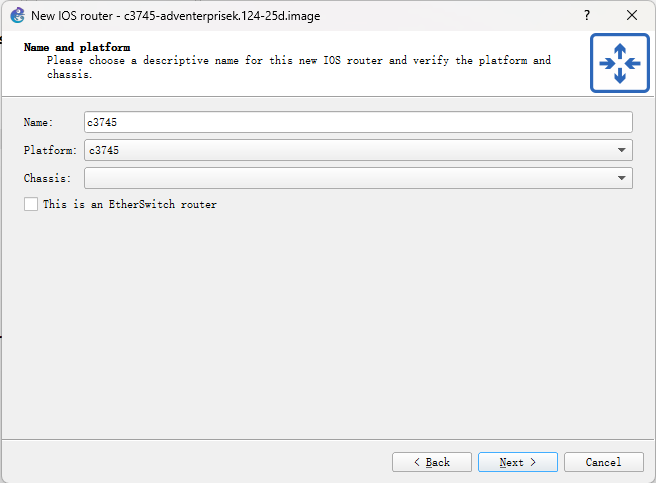The width and height of the screenshot is (656, 483).
Task: Click the blue router icon in header
Action: point(619,63)
